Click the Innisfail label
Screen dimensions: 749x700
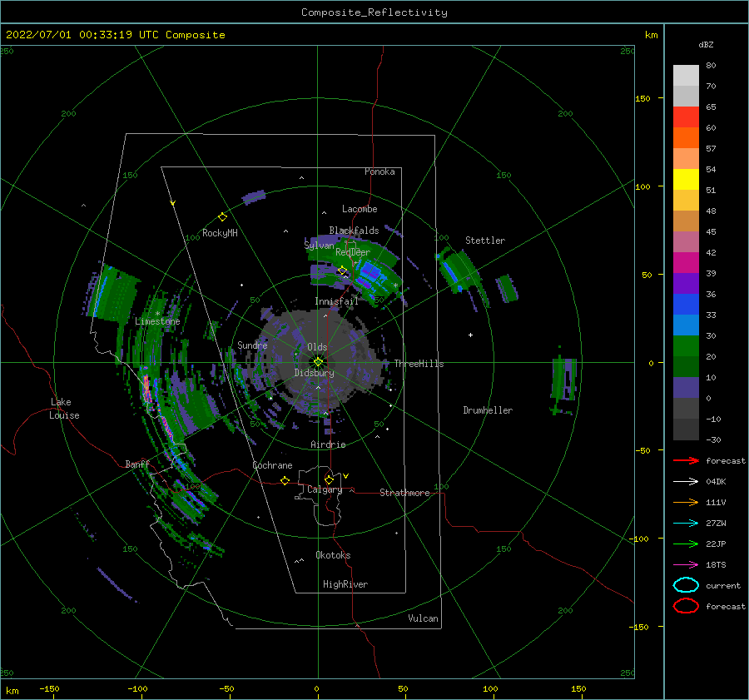[336, 301]
